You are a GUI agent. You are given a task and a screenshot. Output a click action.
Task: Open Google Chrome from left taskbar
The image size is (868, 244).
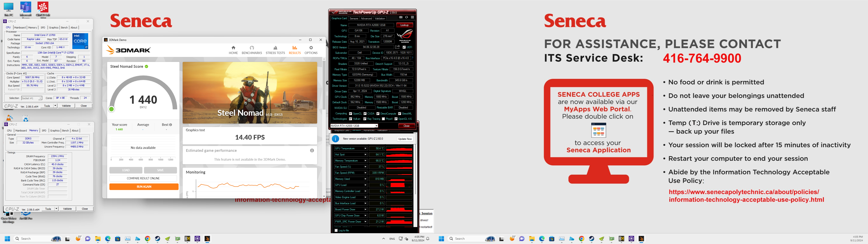pos(147,239)
